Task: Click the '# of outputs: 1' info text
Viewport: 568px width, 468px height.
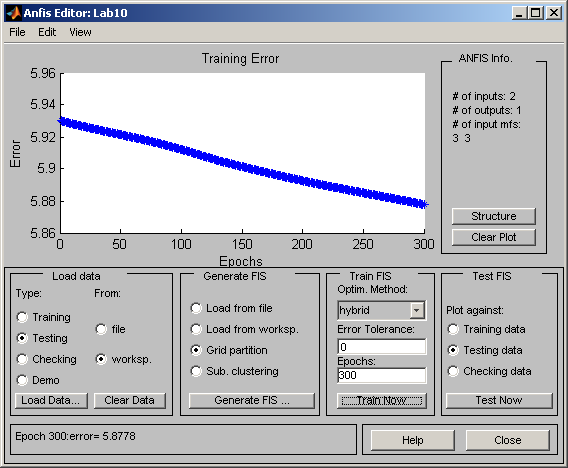Action: pyautogui.click(x=486, y=110)
